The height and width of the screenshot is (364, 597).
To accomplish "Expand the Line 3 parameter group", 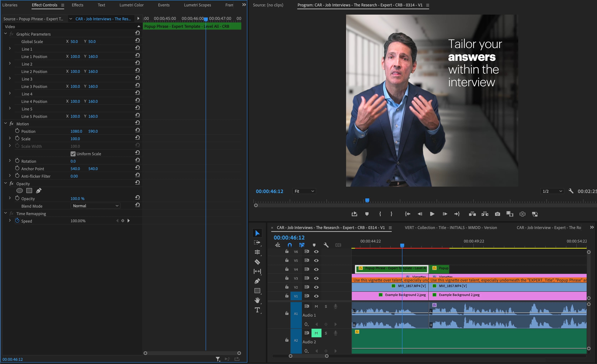I will pyautogui.click(x=10, y=79).
